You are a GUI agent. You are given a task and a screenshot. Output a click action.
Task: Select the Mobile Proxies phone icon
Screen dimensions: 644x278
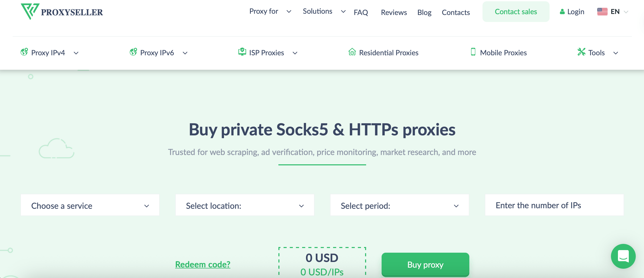(473, 52)
